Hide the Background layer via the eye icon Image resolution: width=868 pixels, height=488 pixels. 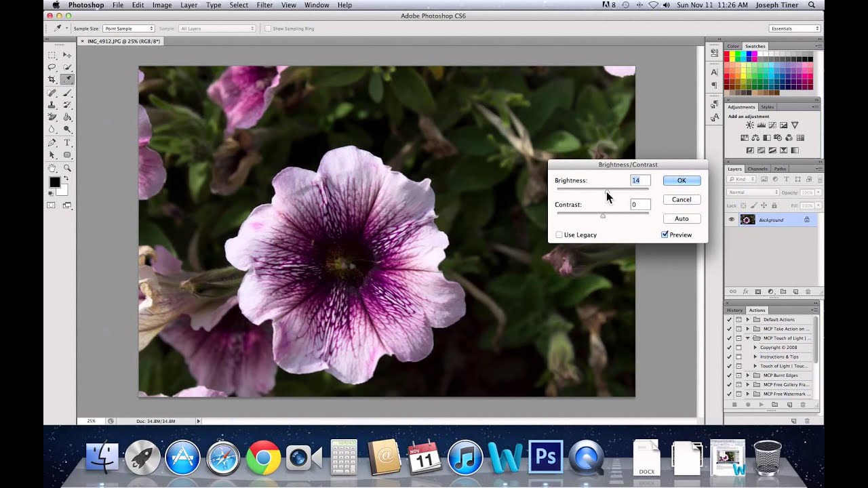pyautogui.click(x=732, y=220)
